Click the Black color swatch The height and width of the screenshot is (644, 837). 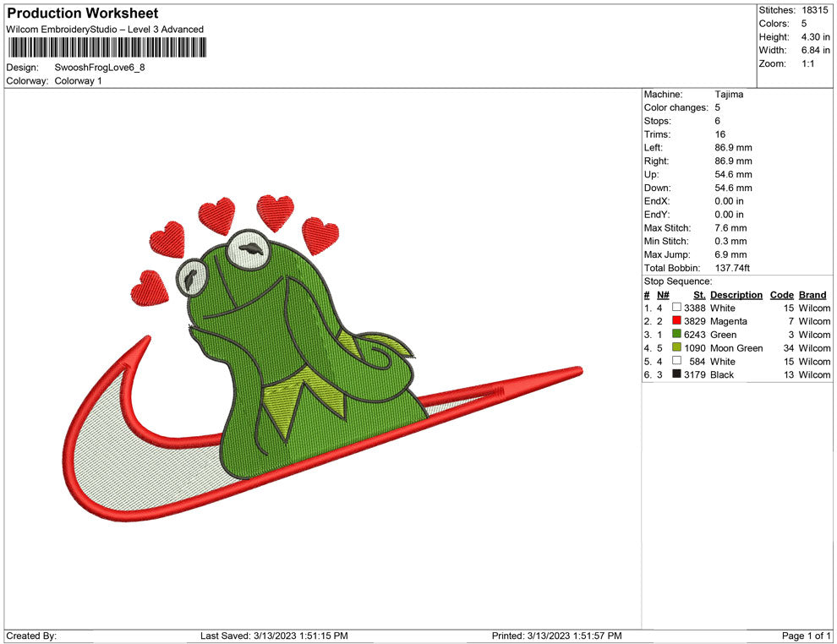[x=677, y=374]
